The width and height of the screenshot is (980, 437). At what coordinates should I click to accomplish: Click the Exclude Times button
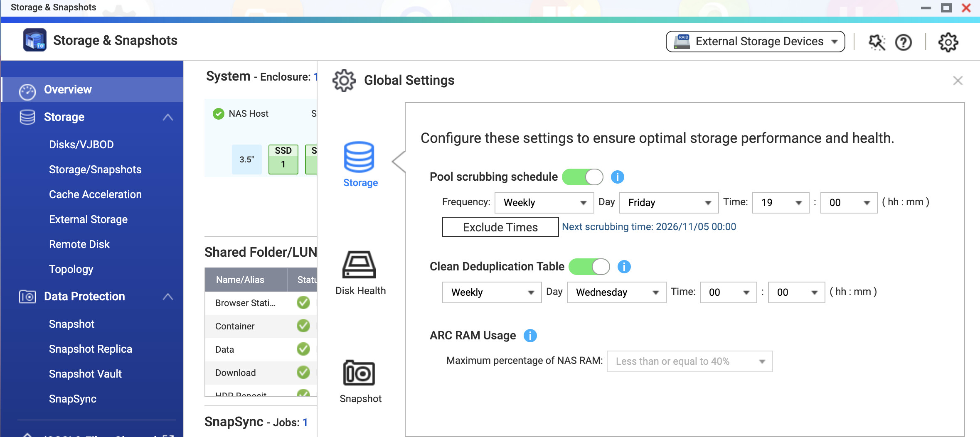(x=500, y=227)
